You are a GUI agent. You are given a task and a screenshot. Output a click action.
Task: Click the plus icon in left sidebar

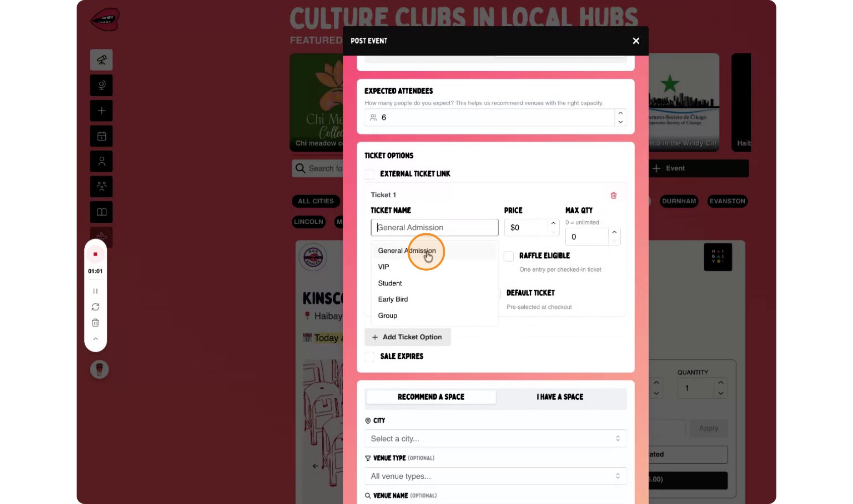[x=101, y=110]
